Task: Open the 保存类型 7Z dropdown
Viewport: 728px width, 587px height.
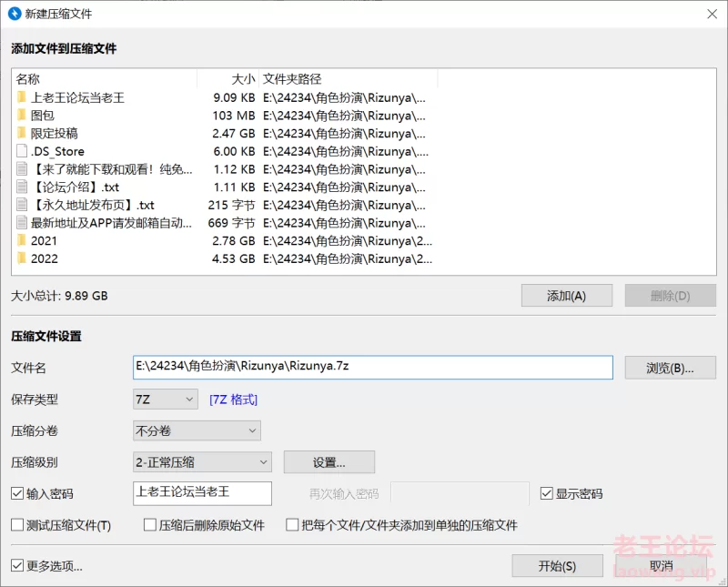Action: tap(166, 400)
